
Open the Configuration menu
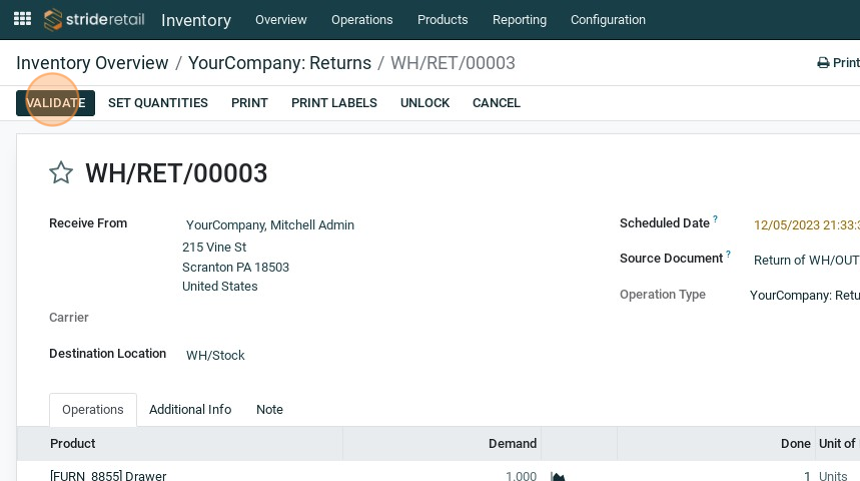608,20
